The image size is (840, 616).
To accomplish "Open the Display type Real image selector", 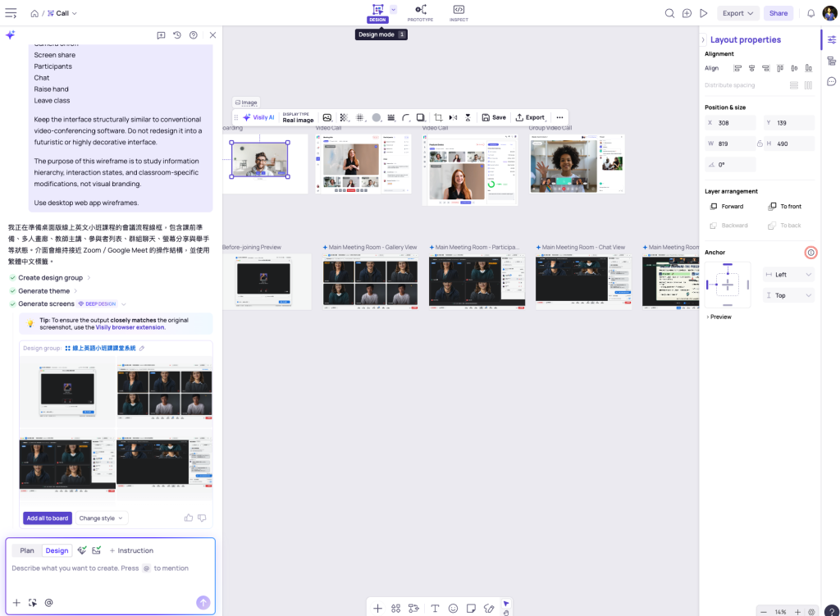I will click(x=298, y=117).
